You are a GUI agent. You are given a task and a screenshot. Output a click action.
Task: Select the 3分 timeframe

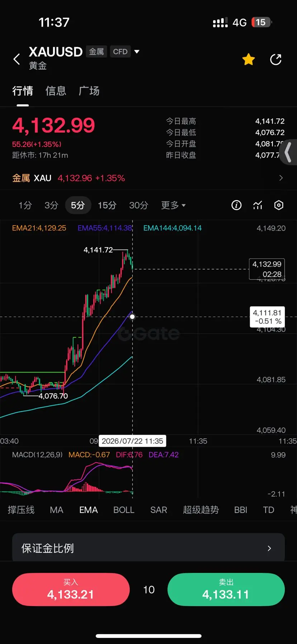(51, 205)
